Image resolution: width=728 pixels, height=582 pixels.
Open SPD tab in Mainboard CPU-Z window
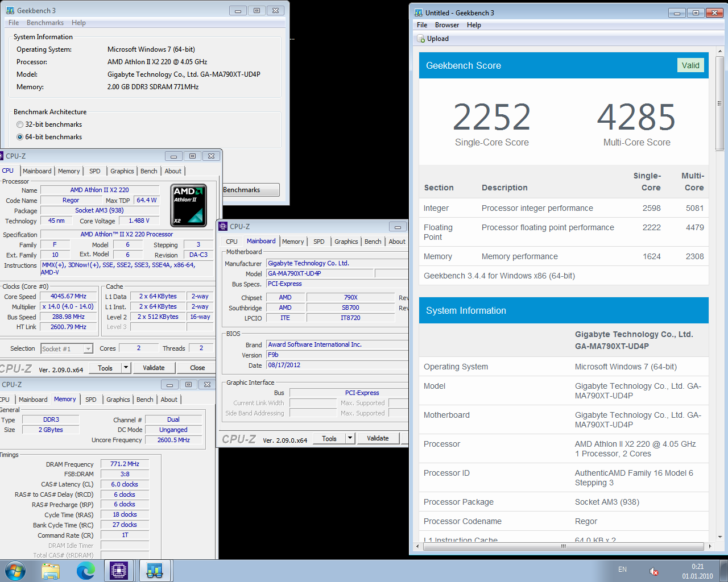click(319, 242)
